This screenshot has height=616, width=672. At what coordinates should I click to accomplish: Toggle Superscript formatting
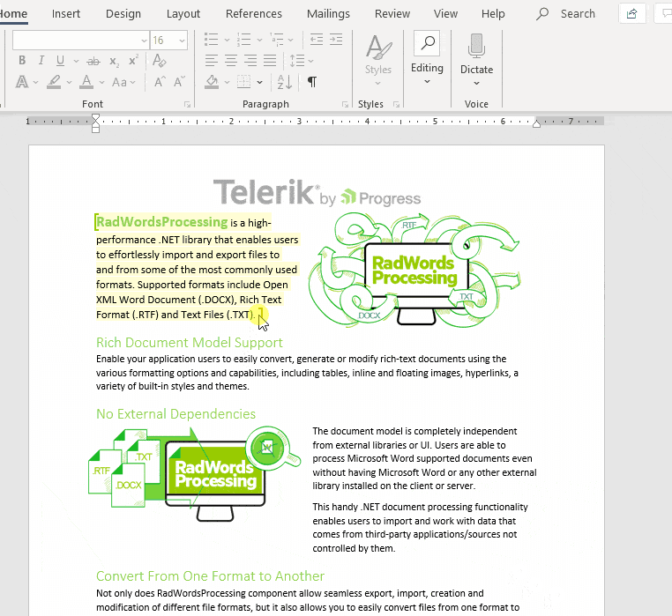coord(133,61)
